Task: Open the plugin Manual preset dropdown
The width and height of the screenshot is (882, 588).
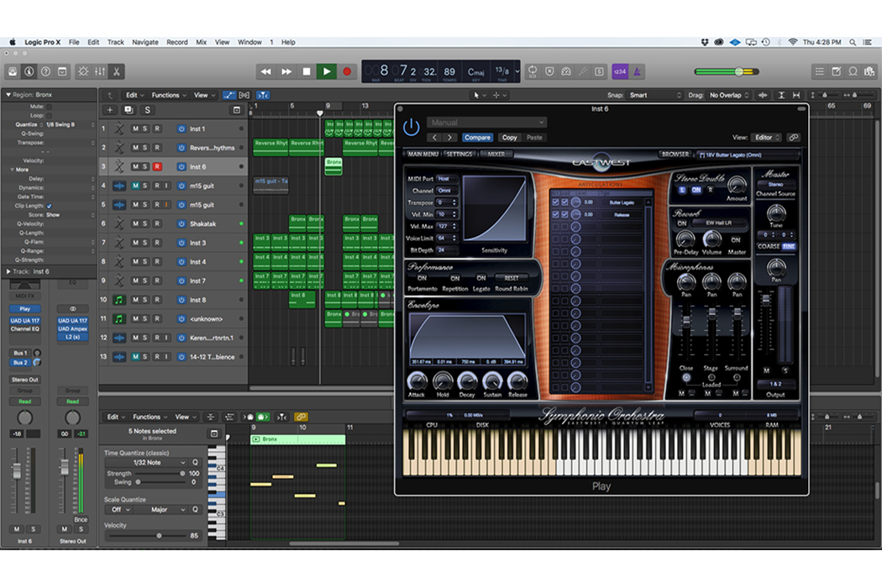Action: pos(486,122)
